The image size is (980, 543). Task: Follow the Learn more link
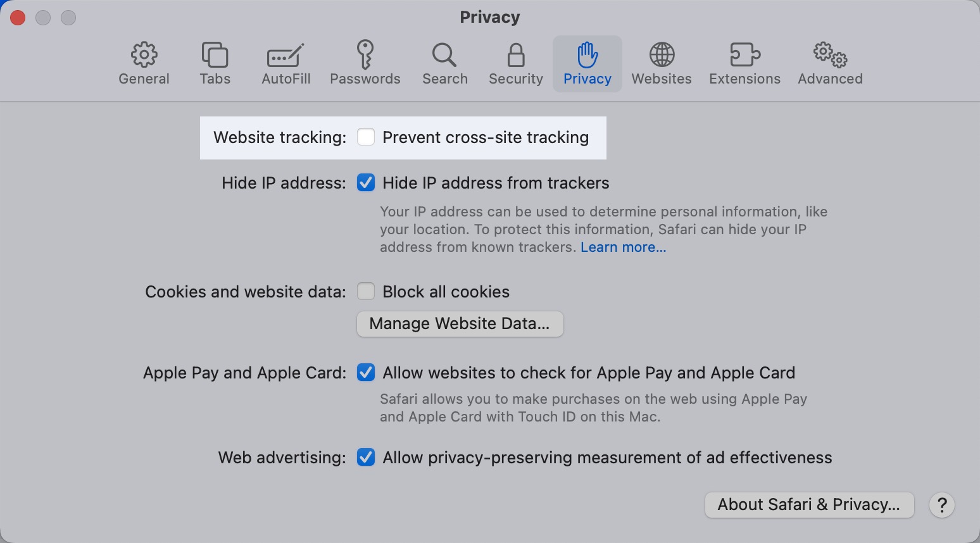(x=622, y=247)
